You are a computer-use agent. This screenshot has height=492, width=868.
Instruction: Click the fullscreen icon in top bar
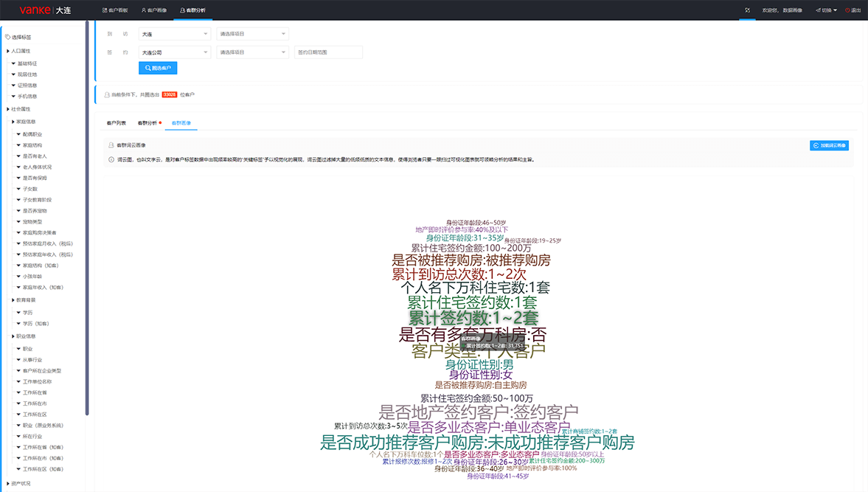pyautogui.click(x=747, y=10)
